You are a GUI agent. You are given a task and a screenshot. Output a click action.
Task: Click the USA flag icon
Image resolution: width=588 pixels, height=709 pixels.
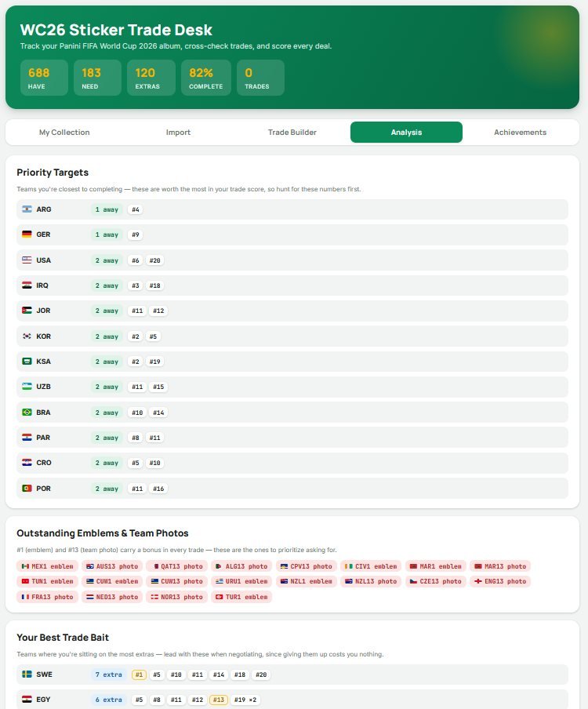(x=27, y=260)
